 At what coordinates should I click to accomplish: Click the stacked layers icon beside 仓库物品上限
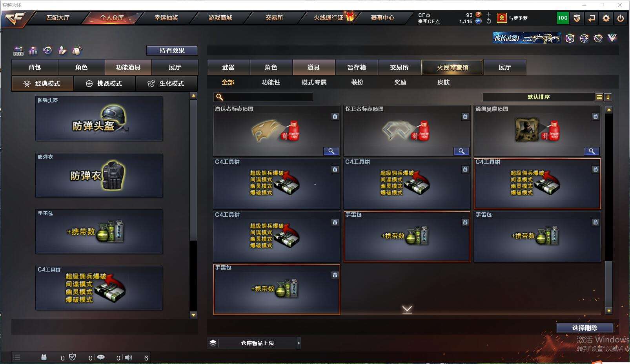click(x=213, y=343)
